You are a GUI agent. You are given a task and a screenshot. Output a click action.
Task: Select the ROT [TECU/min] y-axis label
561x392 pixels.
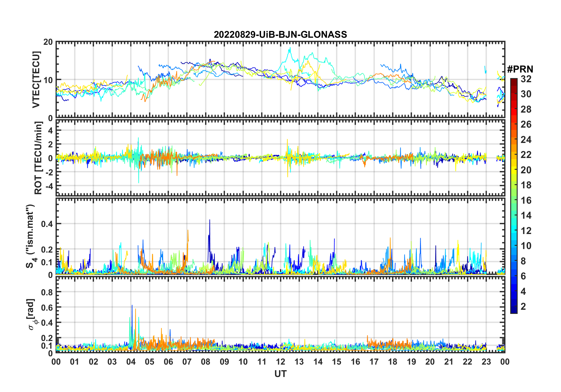[x=38, y=158]
